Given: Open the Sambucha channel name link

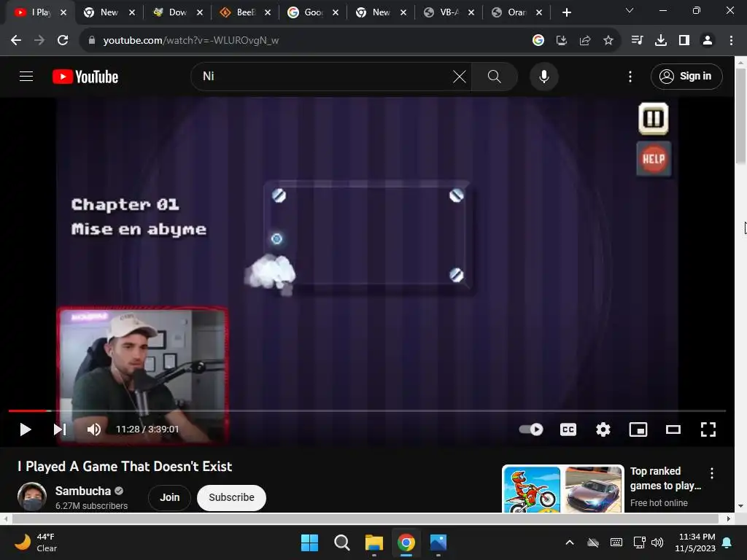Looking at the screenshot, I should 83,491.
